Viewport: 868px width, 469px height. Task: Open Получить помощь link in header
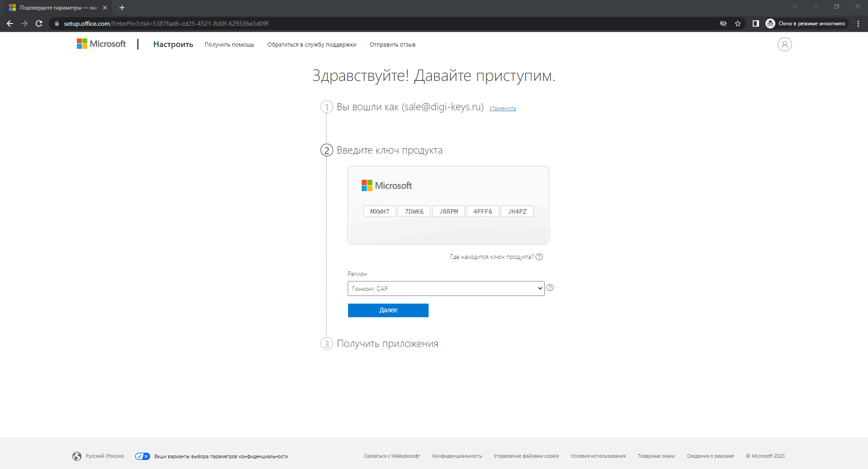[229, 45]
